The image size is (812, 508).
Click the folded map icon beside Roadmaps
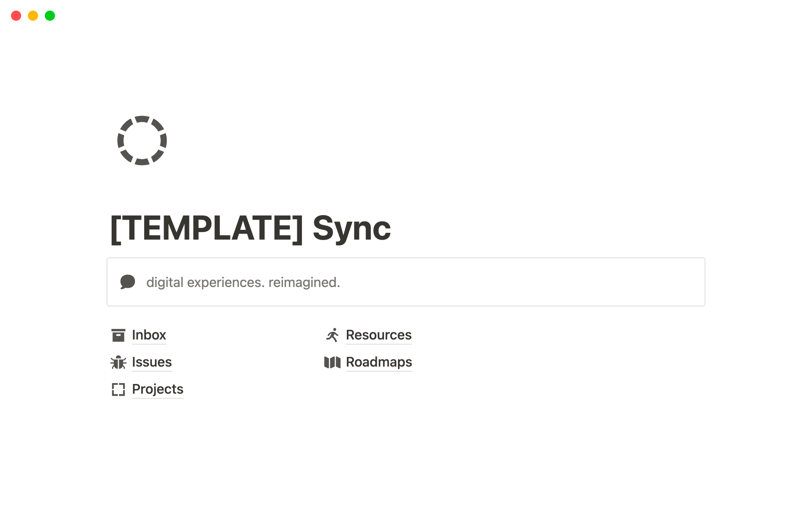[x=332, y=362]
